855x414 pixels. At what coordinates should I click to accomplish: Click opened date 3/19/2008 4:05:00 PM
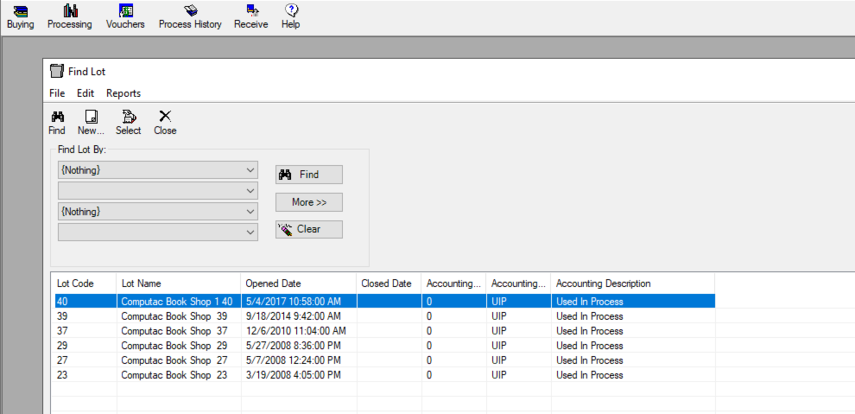coord(293,375)
